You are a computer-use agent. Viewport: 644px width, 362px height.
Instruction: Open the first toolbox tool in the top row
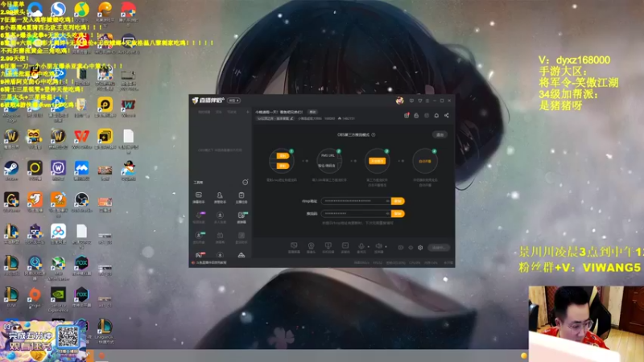point(199,197)
